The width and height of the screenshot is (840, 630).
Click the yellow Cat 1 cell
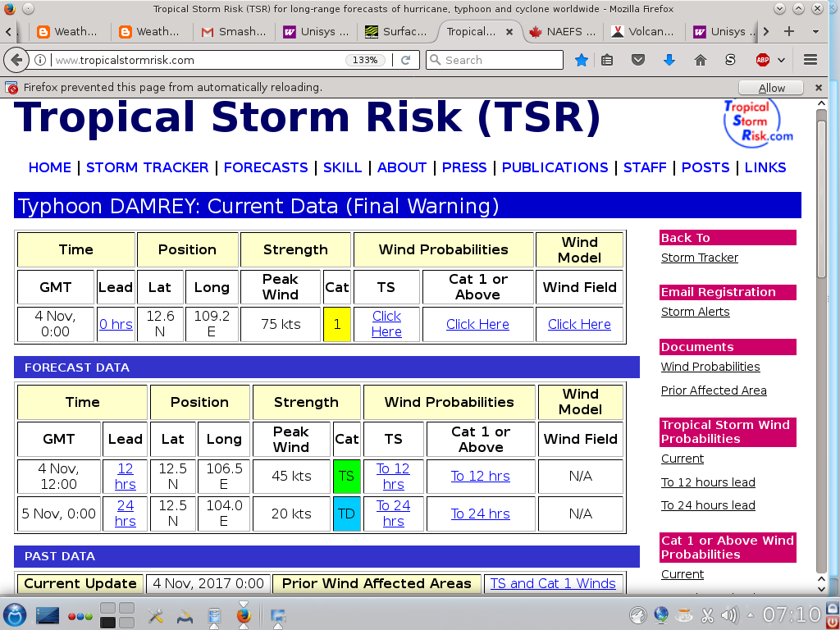click(x=337, y=324)
